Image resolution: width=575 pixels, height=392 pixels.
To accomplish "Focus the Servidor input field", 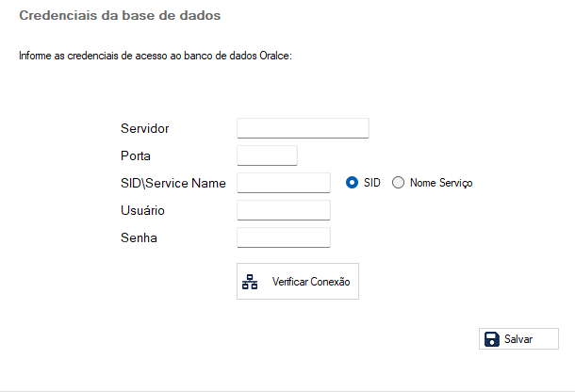I will (x=303, y=128).
